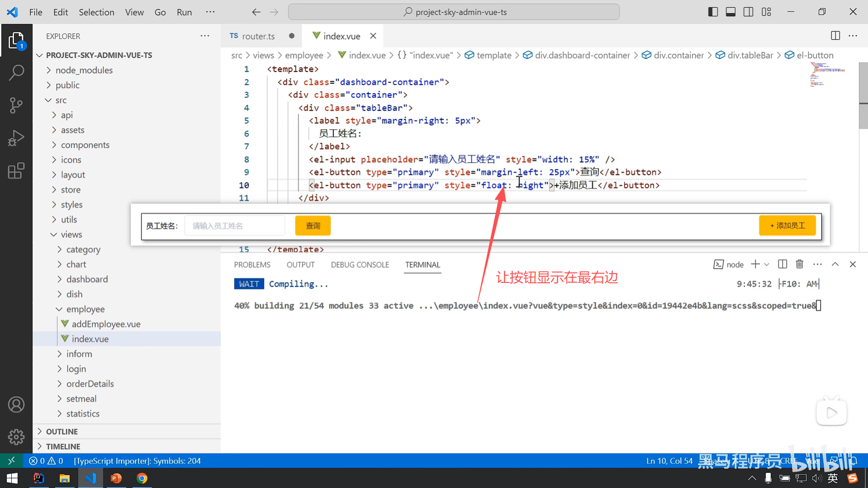Expand the OUTLINE section
The width and height of the screenshot is (868, 488).
(x=62, y=432)
